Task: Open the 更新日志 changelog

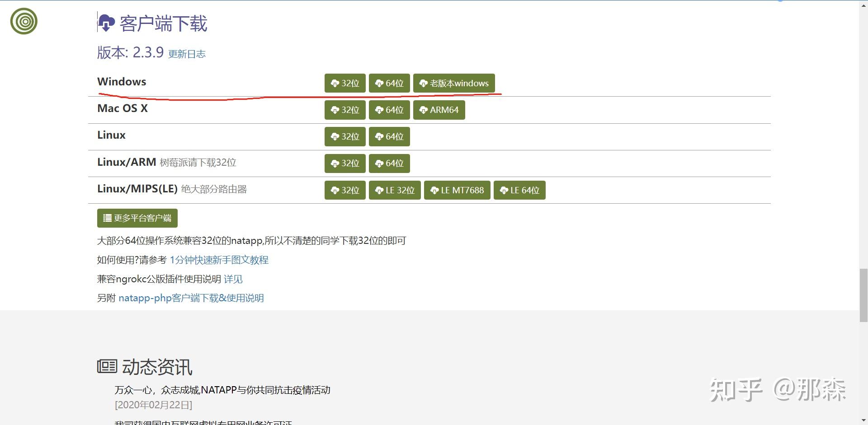Action: pos(187,54)
